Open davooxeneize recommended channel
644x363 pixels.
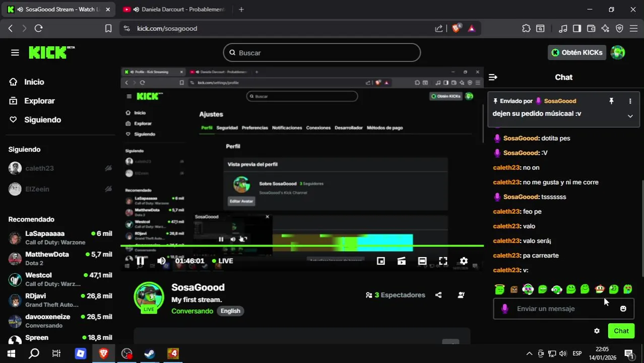(x=60, y=321)
